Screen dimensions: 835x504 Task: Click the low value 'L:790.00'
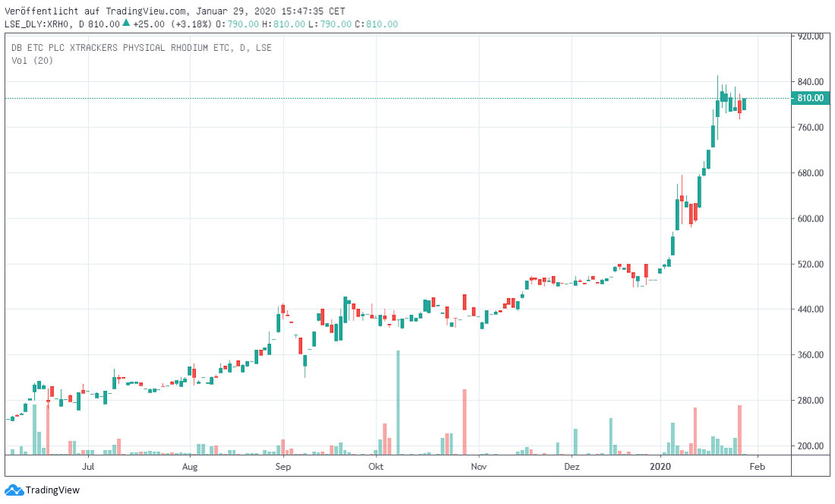coord(329,24)
